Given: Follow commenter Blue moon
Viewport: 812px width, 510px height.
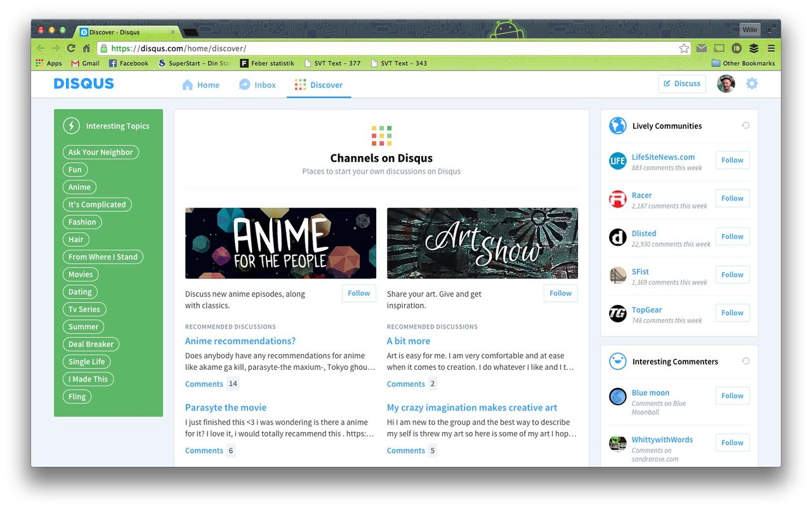Looking at the screenshot, I should (x=732, y=395).
